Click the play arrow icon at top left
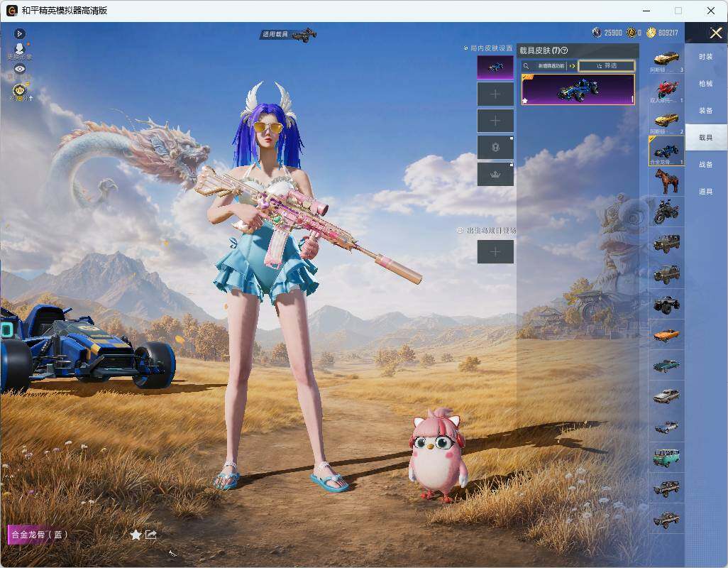Image resolution: width=728 pixels, height=568 pixels. point(19,34)
